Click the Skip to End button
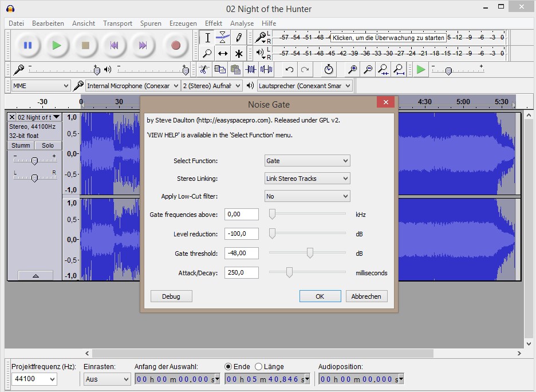Image resolution: width=536 pixels, height=392 pixels. coord(143,45)
